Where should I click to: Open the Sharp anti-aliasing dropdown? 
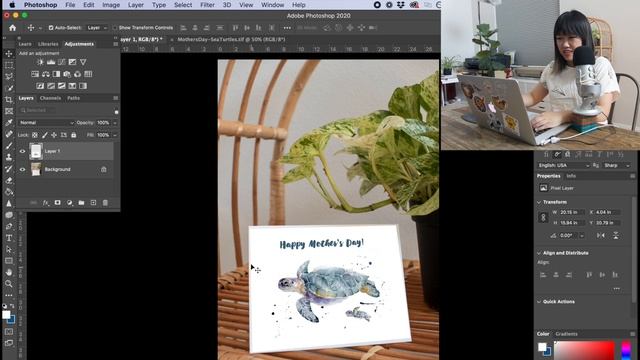617,165
